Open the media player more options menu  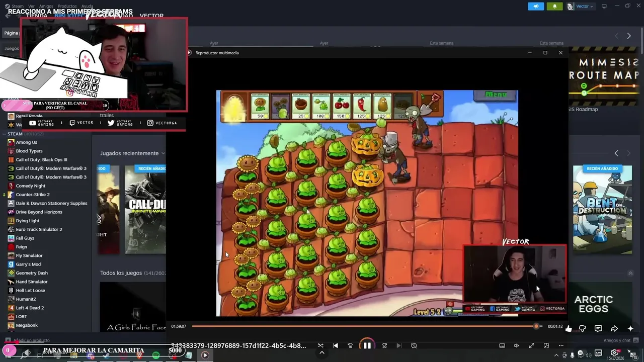point(561,345)
